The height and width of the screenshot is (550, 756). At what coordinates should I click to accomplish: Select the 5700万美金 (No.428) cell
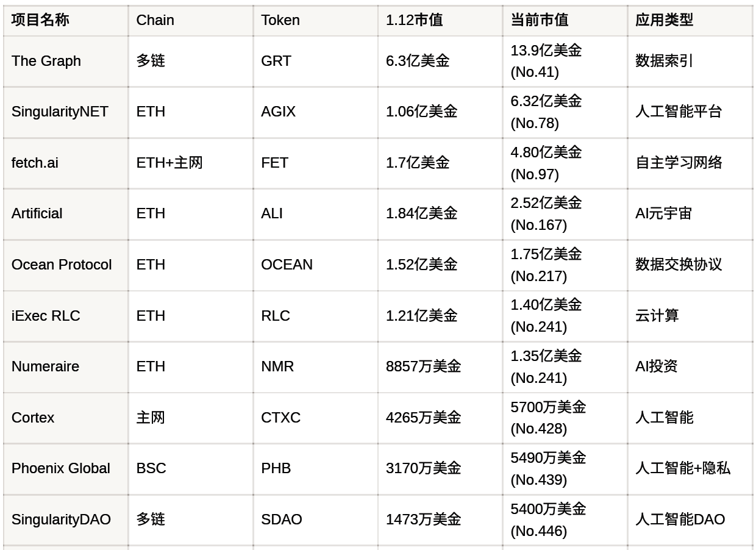[547, 418]
